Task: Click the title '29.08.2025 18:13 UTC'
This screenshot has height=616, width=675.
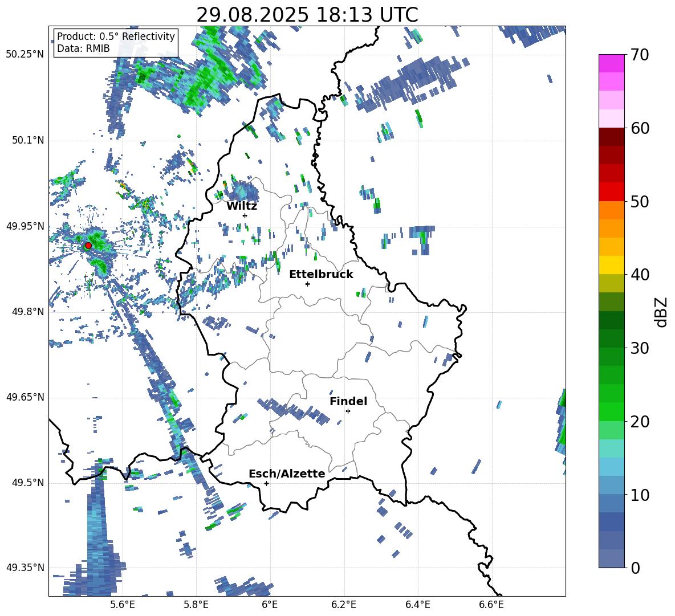Action: click(x=307, y=15)
